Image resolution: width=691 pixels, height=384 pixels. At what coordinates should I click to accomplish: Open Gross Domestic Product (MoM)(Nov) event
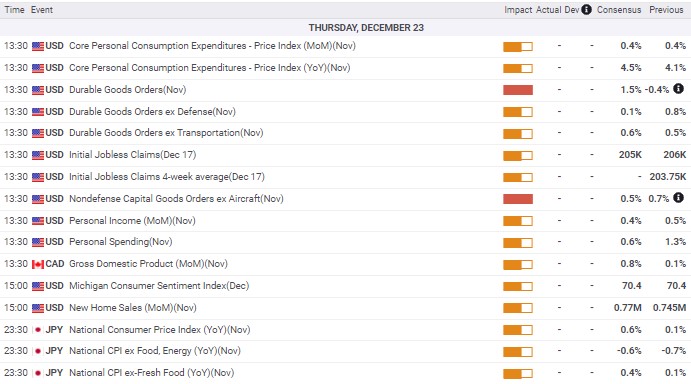click(149, 264)
